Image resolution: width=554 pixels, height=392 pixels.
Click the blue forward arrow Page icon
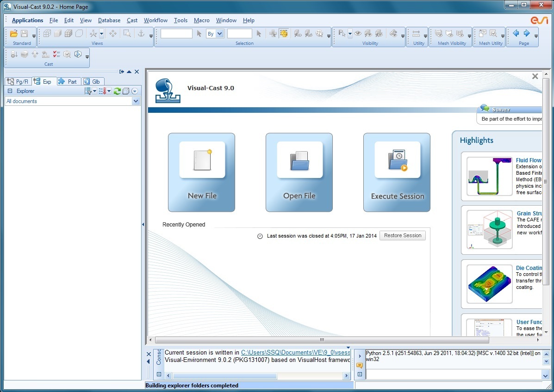pos(527,33)
